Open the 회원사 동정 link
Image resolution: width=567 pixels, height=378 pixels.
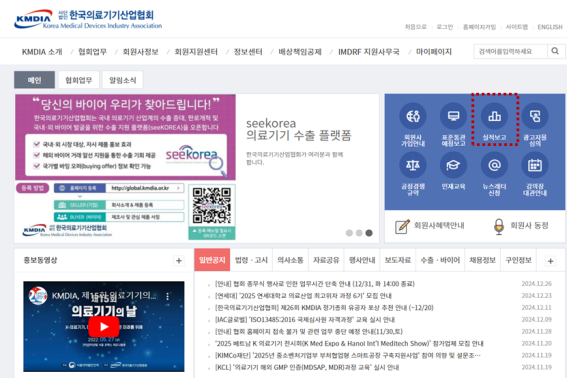[x=529, y=226]
